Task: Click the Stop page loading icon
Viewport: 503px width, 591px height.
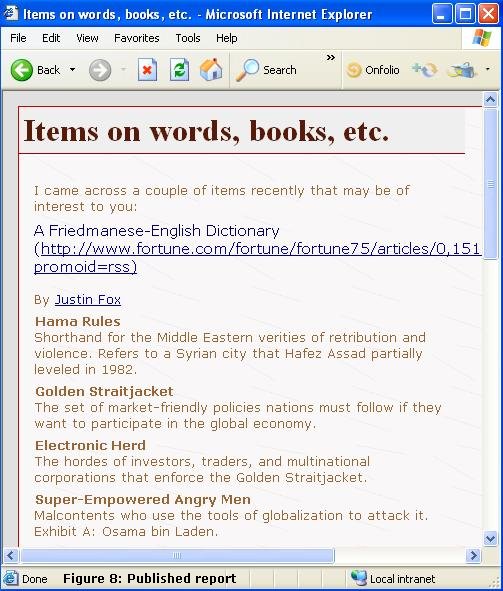Action: pos(147,70)
